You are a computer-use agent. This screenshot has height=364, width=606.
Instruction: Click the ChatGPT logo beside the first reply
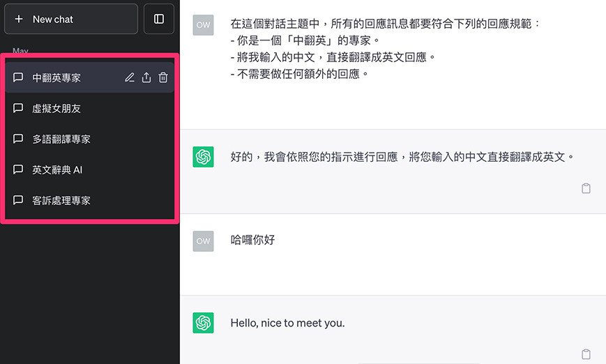[x=203, y=157]
